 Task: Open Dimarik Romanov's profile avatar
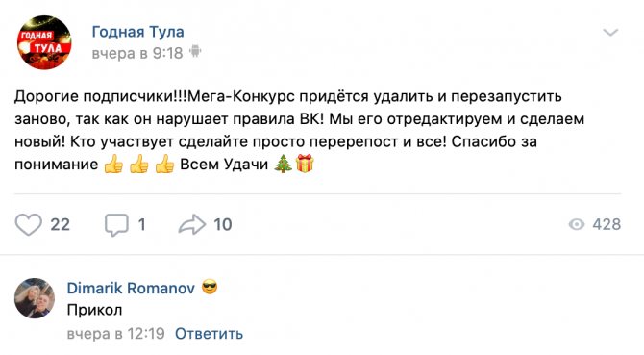(x=35, y=298)
